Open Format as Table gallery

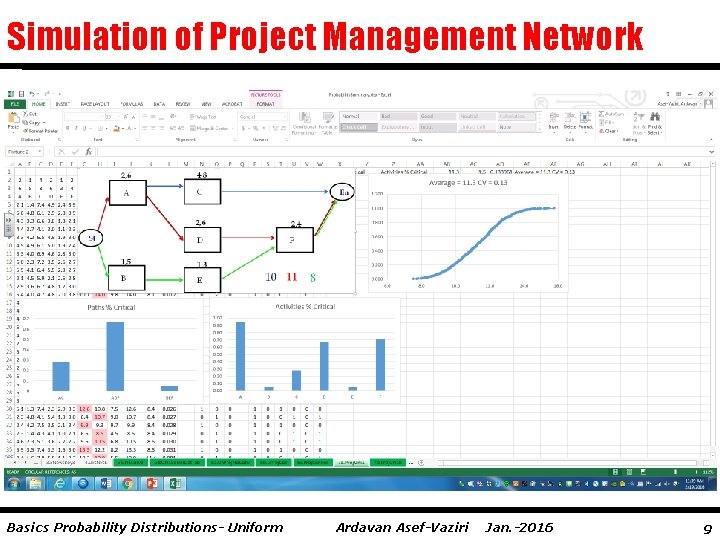click(x=327, y=123)
